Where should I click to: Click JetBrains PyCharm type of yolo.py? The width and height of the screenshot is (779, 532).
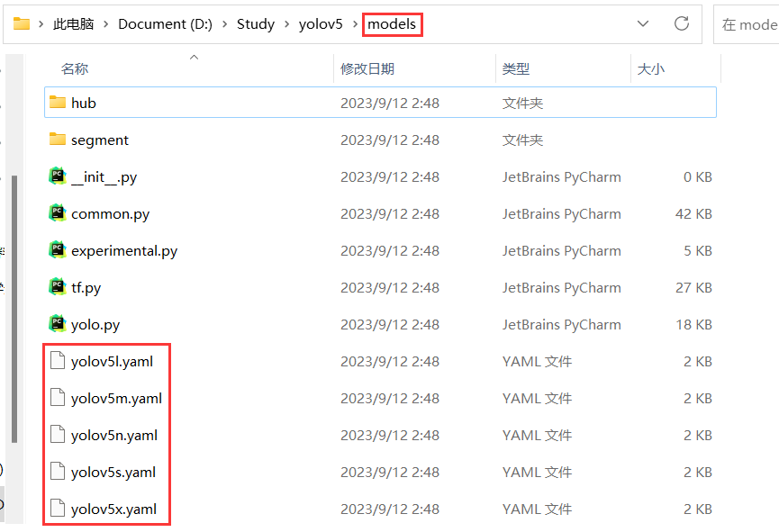pos(561,325)
